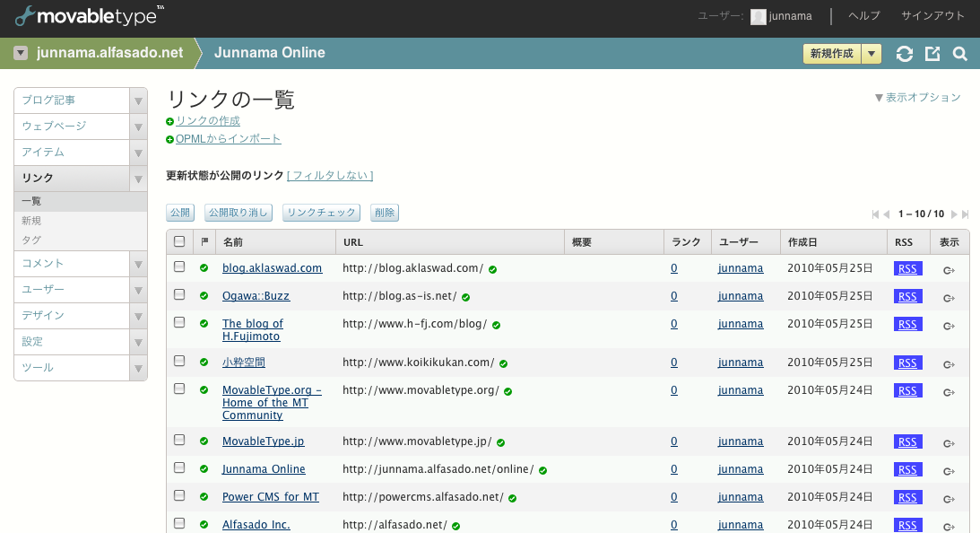Click the 公開 button

coord(180,213)
